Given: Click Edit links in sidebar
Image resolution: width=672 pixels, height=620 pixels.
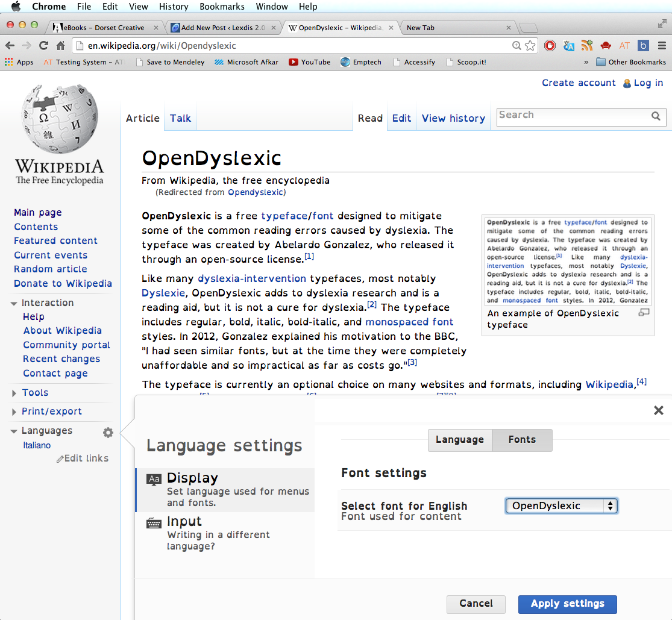Looking at the screenshot, I should [x=83, y=459].
